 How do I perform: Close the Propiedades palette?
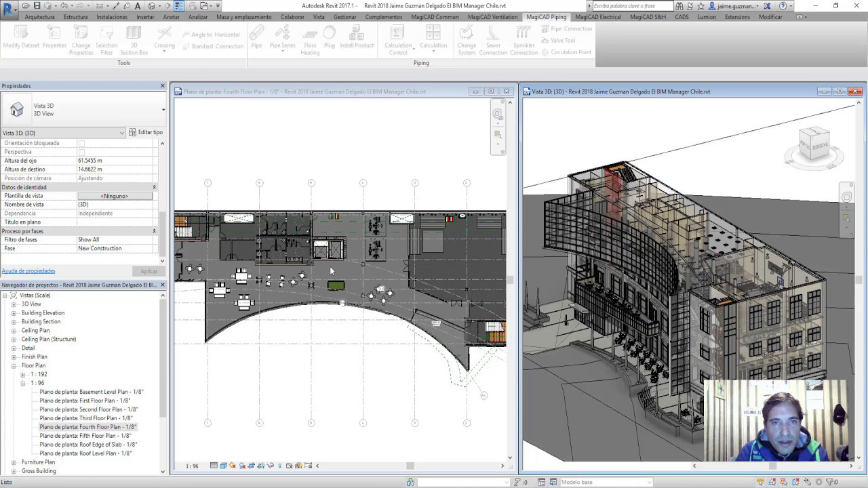[163, 86]
